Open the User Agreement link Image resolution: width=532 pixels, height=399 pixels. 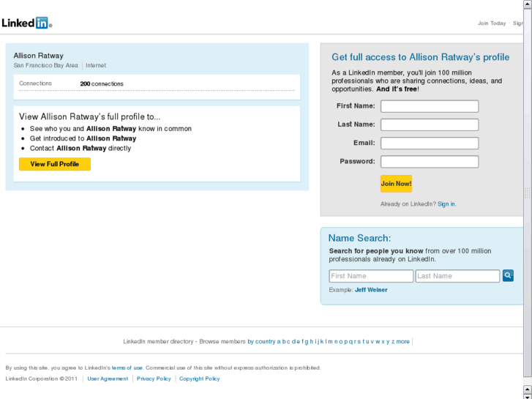[x=108, y=379]
